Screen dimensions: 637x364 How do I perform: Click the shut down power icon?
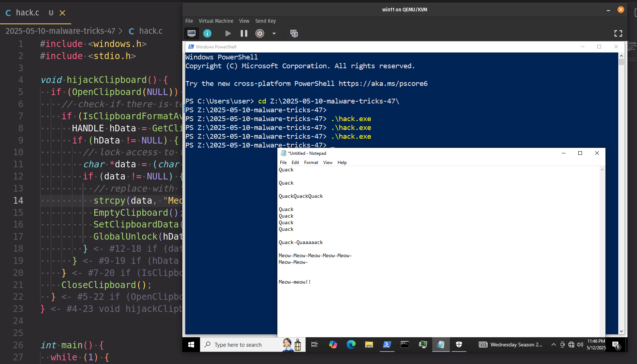click(260, 33)
